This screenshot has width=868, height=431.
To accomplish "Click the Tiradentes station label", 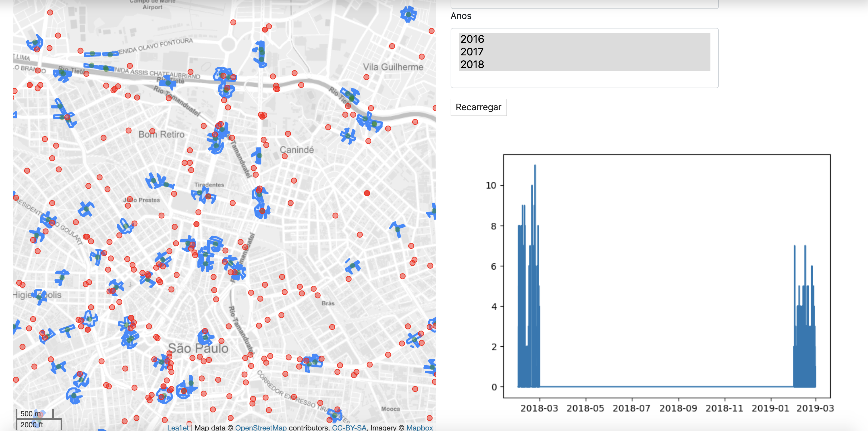I will pos(209,185).
